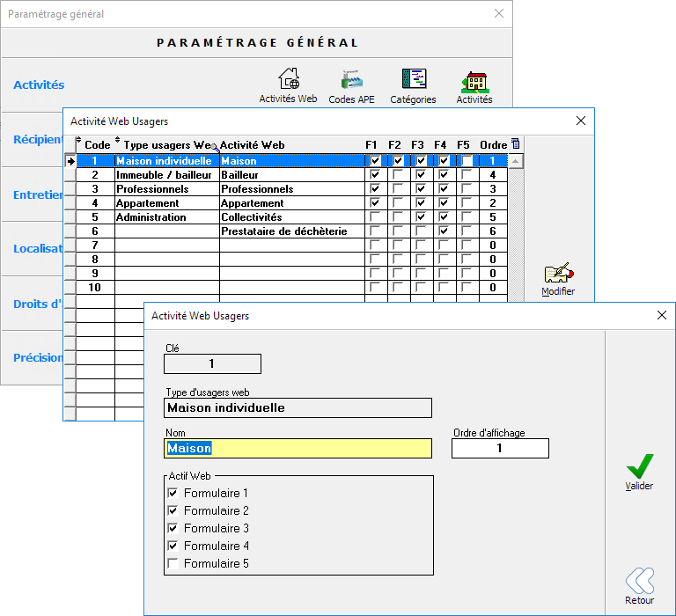Click the sort arrows beside the Code header
Image resolution: width=676 pixels, height=616 pixels.
pyautogui.click(x=78, y=140)
